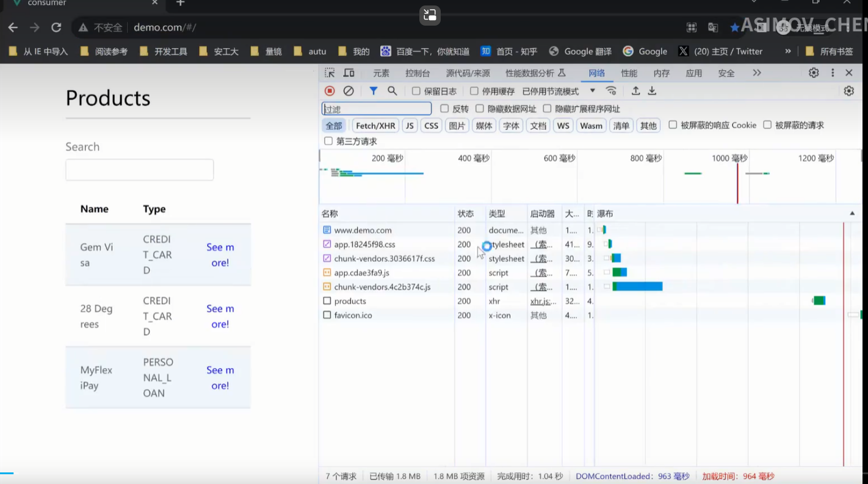
Task: Open the network search magnifier
Action: point(392,91)
